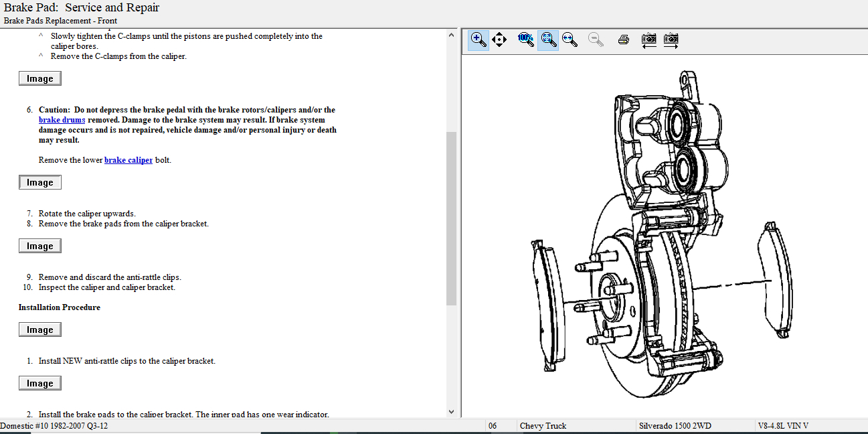
Task: Activate the pan (four-arrow) tool
Action: (499, 40)
